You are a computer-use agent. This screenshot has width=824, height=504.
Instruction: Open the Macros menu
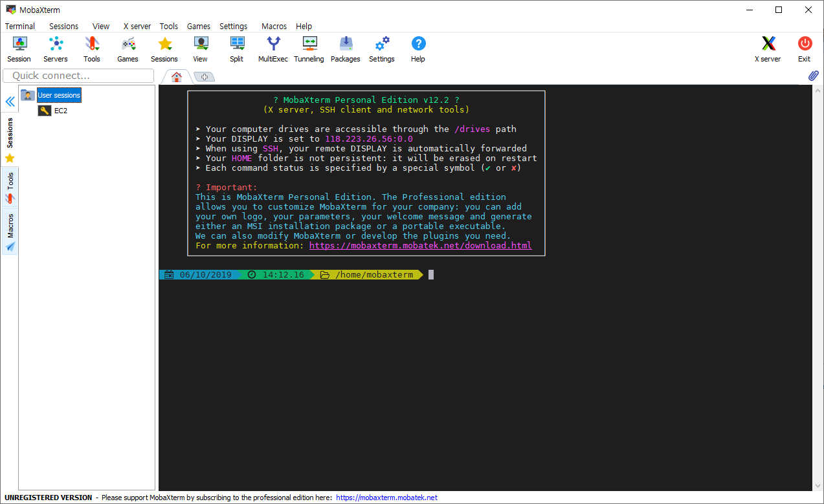pyautogui.click(x=274, y=27)
